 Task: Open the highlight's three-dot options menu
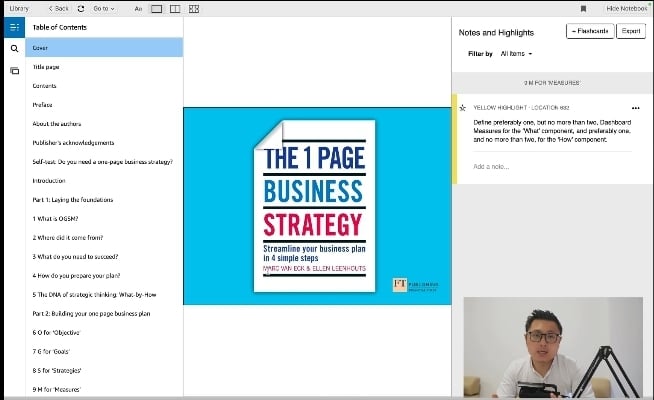(635, 108)
